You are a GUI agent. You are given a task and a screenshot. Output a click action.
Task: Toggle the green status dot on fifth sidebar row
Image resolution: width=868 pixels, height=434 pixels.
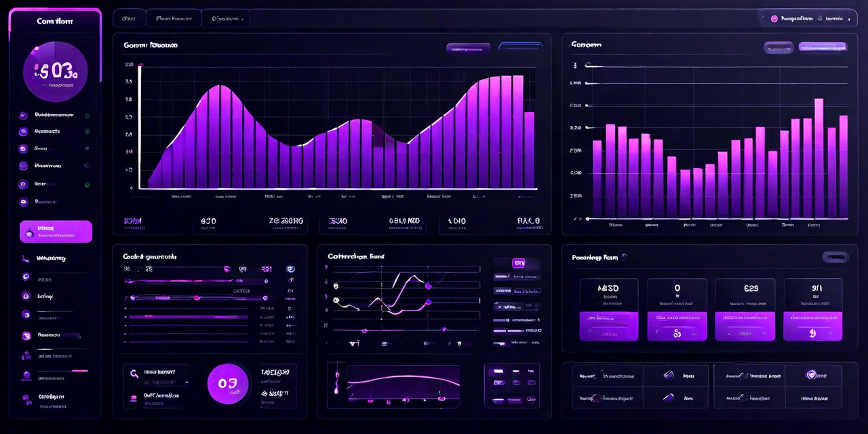point(87,184)
